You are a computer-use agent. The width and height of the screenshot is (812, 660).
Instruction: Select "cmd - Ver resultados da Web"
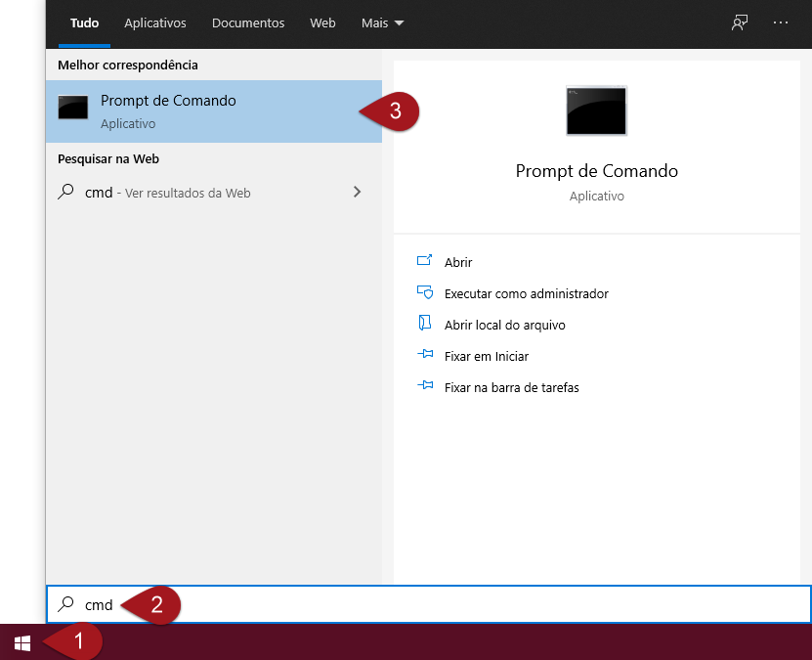coord(167,193)
